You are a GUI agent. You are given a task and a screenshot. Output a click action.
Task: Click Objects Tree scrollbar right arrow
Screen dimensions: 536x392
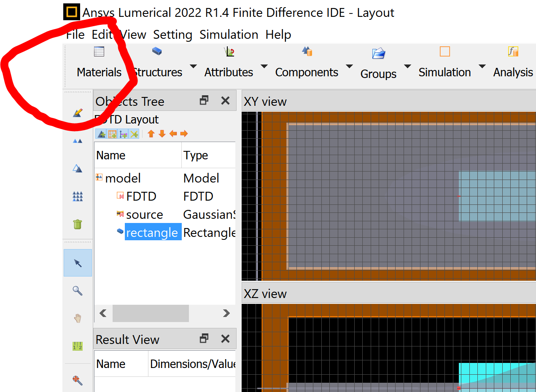[226, 313]
